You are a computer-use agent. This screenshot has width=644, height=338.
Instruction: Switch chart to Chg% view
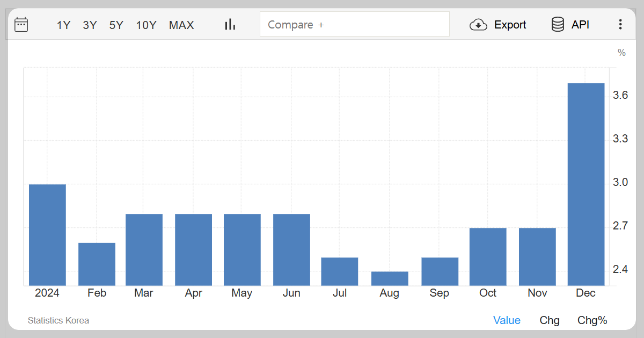point(592,320)
